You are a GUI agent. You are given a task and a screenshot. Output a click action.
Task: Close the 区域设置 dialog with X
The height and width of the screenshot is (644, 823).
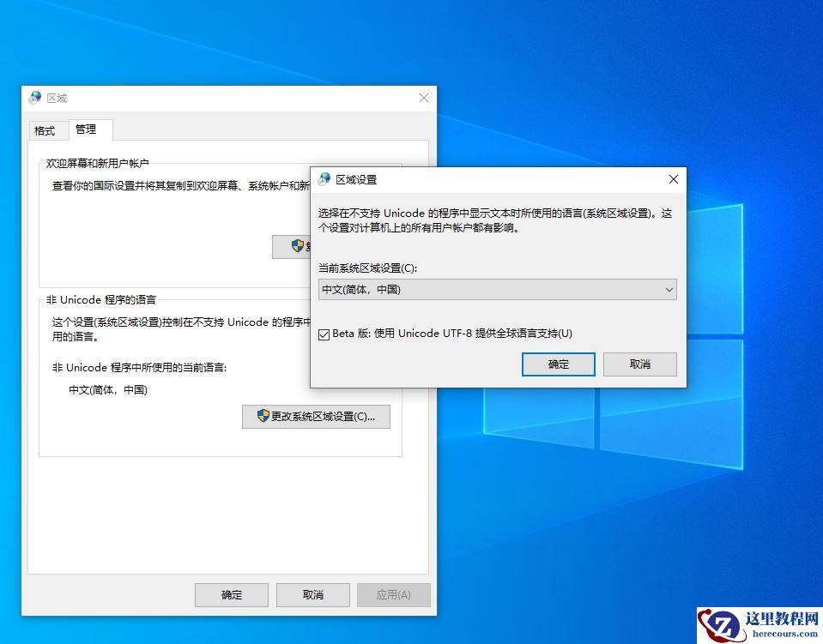[673, 179]
